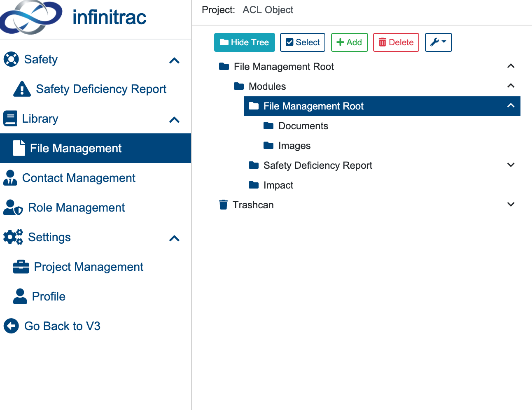Expand the Safety Deficiency Report folder chevron
Viewport: 532px width, 410px height.
[511, 165]
